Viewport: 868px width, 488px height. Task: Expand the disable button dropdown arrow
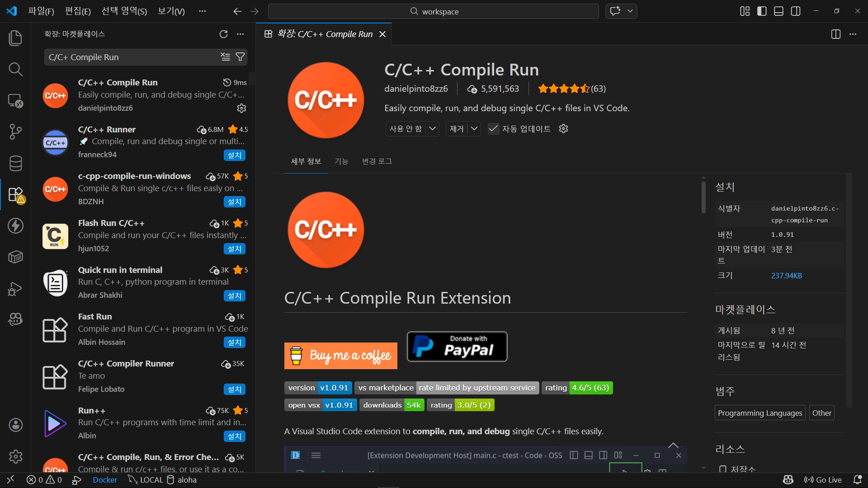(432, 129)
